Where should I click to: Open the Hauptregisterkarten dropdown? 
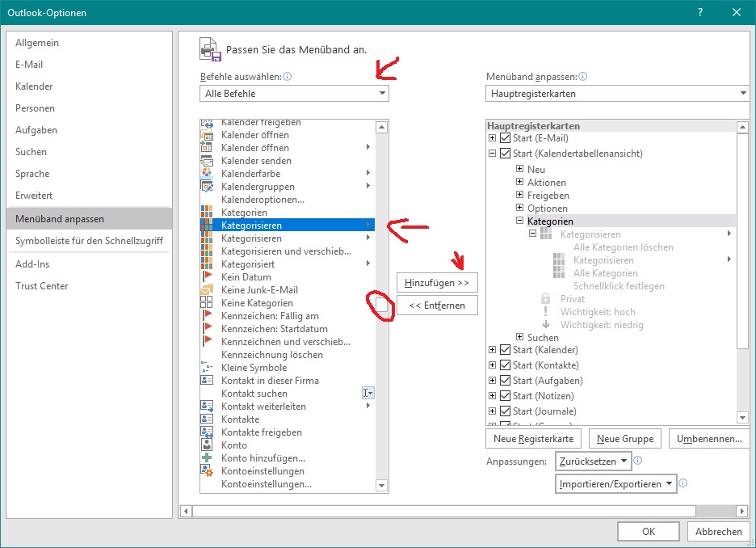pyautogui.click(x=618, y=94)
